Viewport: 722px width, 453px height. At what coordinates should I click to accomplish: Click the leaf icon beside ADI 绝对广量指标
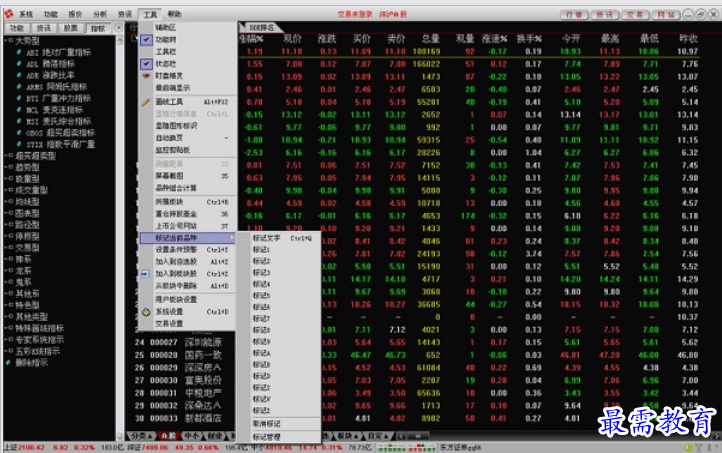19,52
